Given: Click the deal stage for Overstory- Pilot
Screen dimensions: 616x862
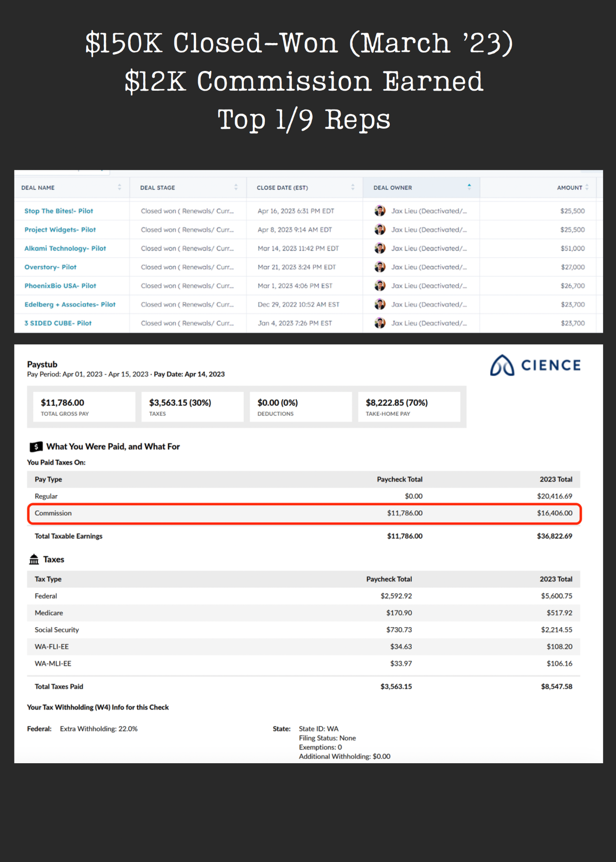Looking at the screenshot, I should [187, 267].
